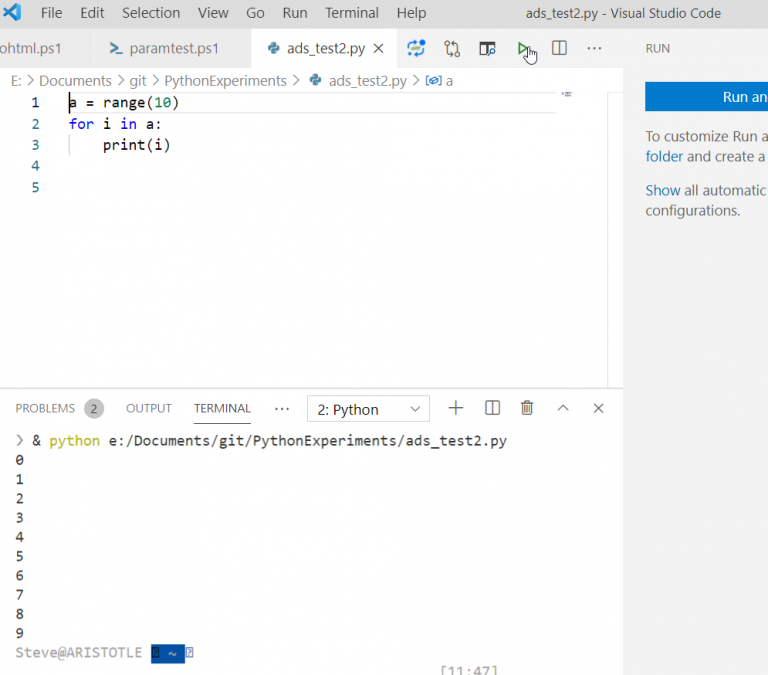The image size is (768, 675).
Task: Click the RUN side panel header
Action: (x=657, y=48)
